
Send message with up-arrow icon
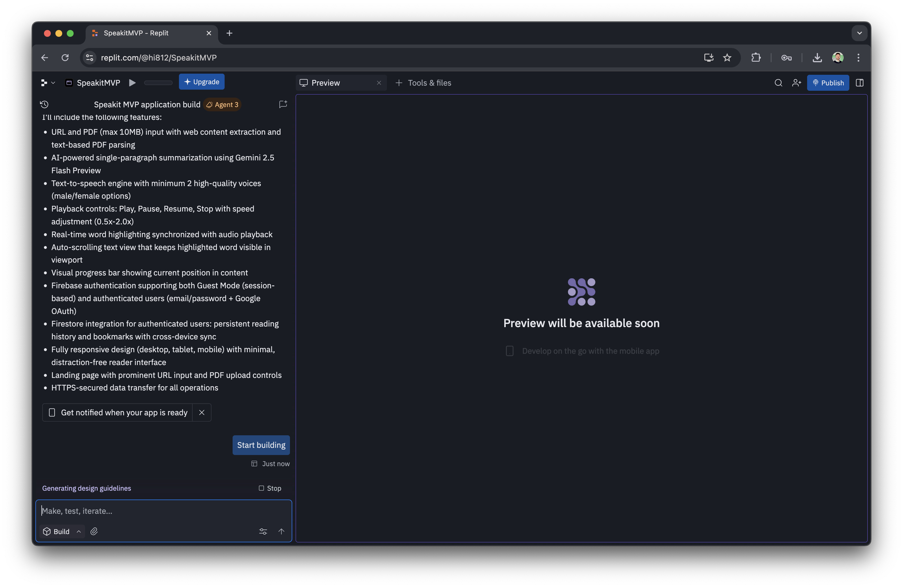(281, 531)
